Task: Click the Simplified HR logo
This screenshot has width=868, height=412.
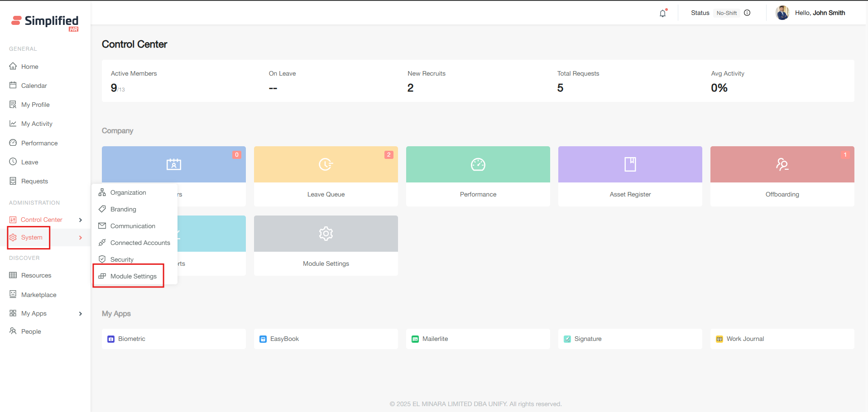Action: tap(45, 22)
